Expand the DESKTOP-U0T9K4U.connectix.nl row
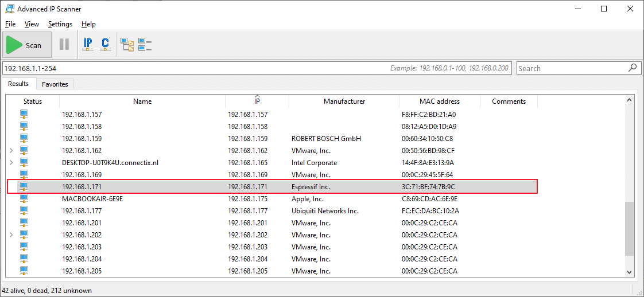644x297 pixels. tap(11, 163)
